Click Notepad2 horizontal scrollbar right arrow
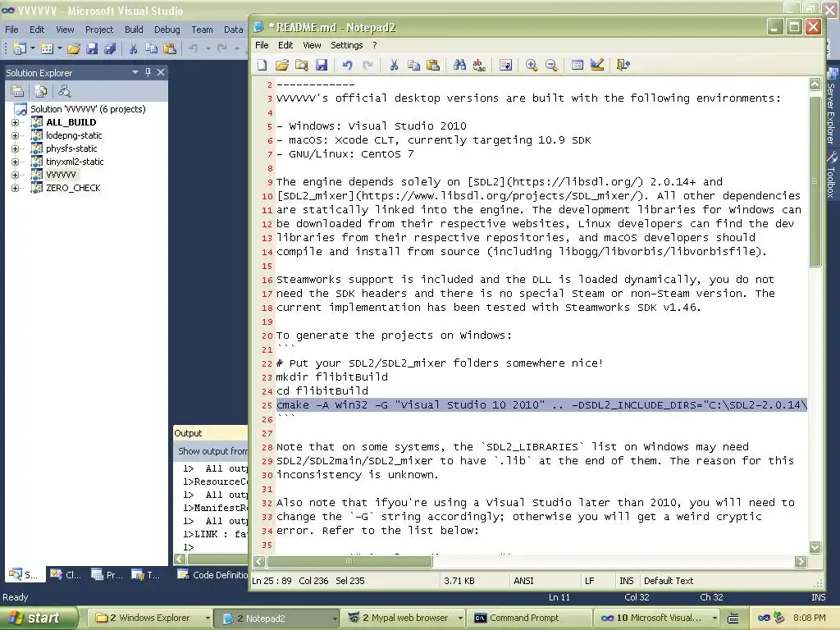The image size is (840, 630). [x=801, y=561]
